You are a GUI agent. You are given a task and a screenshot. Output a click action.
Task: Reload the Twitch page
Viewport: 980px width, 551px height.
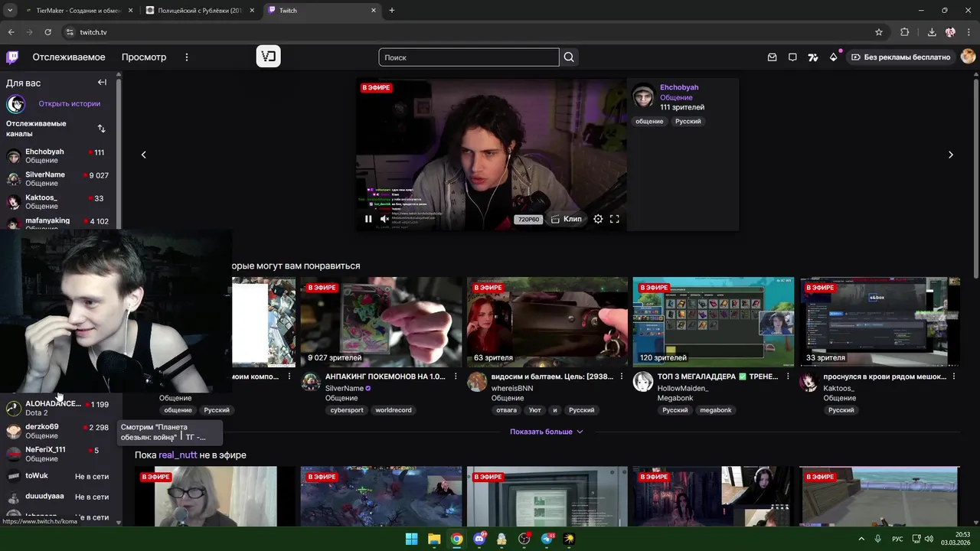[x=47, y=32]
